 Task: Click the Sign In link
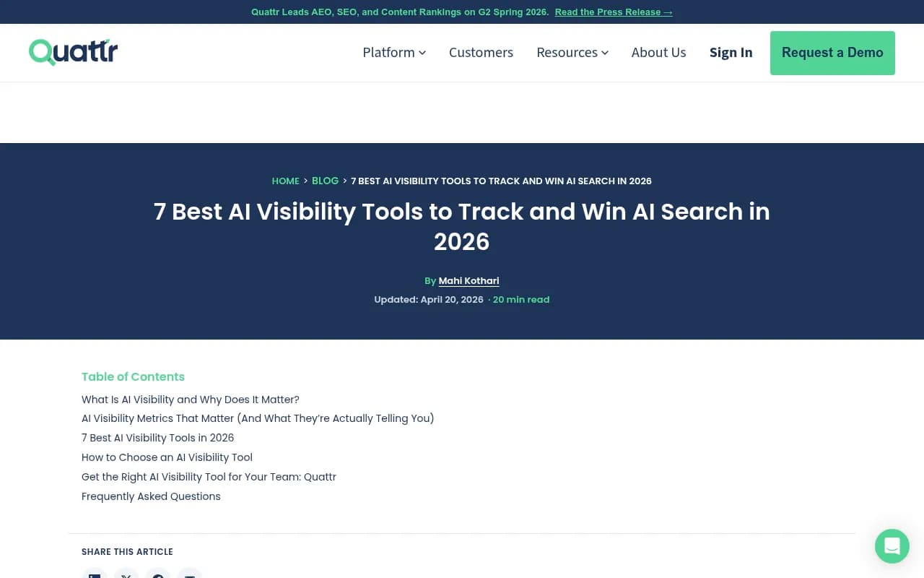pyautogui.click(x=731, y=52)
